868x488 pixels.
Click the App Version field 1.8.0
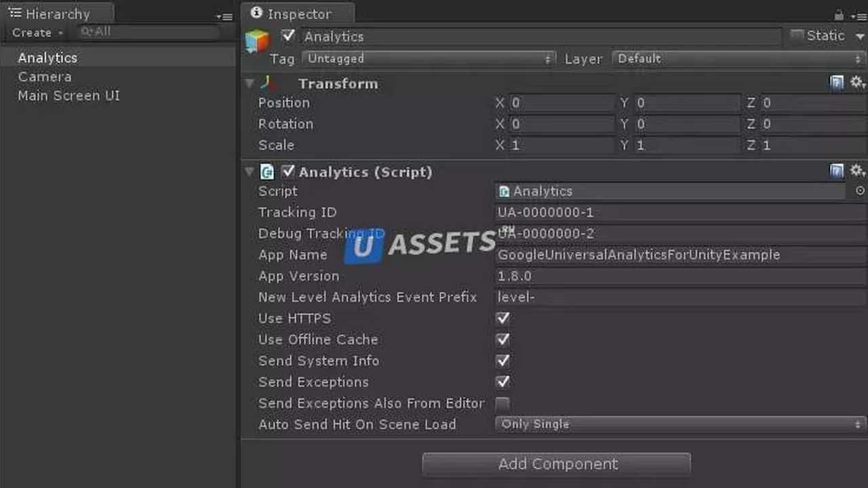pos(681,276)
